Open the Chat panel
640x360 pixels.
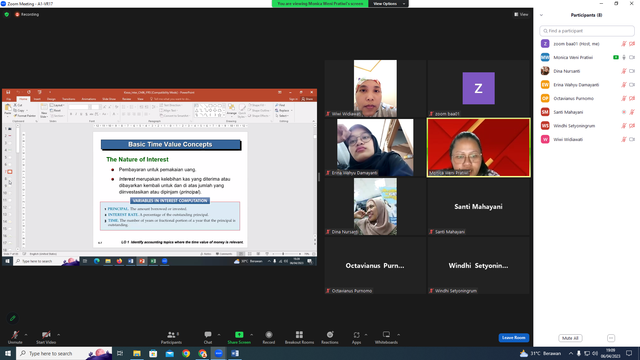pyautogui.click(x=208, y=337)
